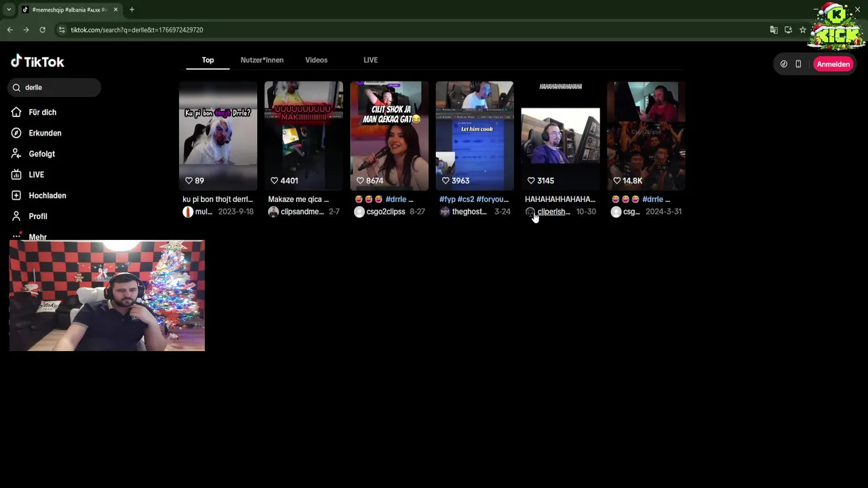Go to the Gefolgt following feed
This screenshot has height=488, width=868.
click(41, 154)
